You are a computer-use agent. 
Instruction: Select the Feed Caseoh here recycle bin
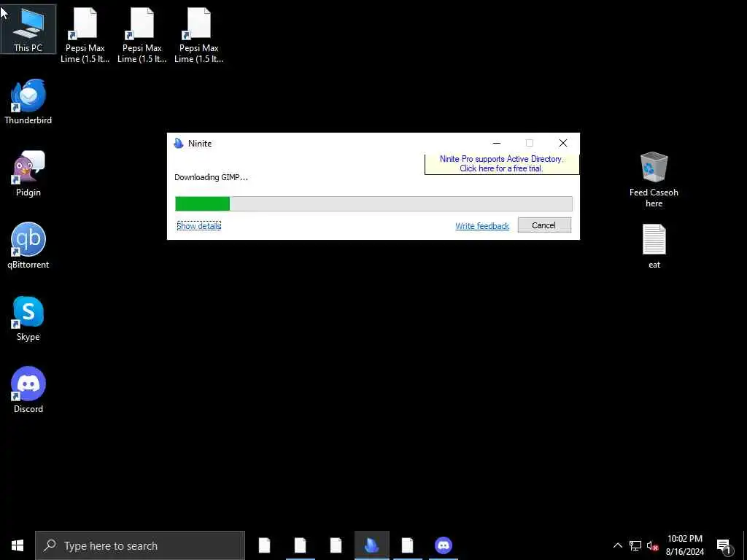pyautogui.click(x=654, y=179)
